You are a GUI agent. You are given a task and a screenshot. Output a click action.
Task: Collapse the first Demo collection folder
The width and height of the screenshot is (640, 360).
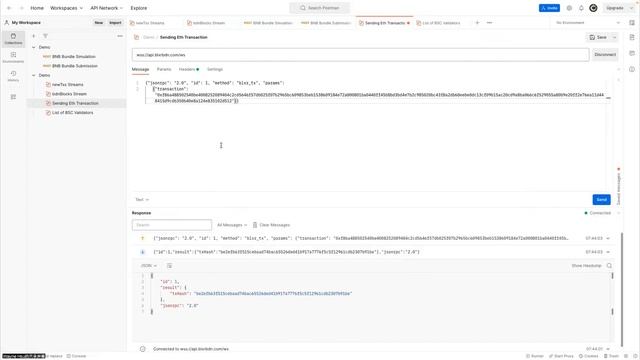click(34, 47)
